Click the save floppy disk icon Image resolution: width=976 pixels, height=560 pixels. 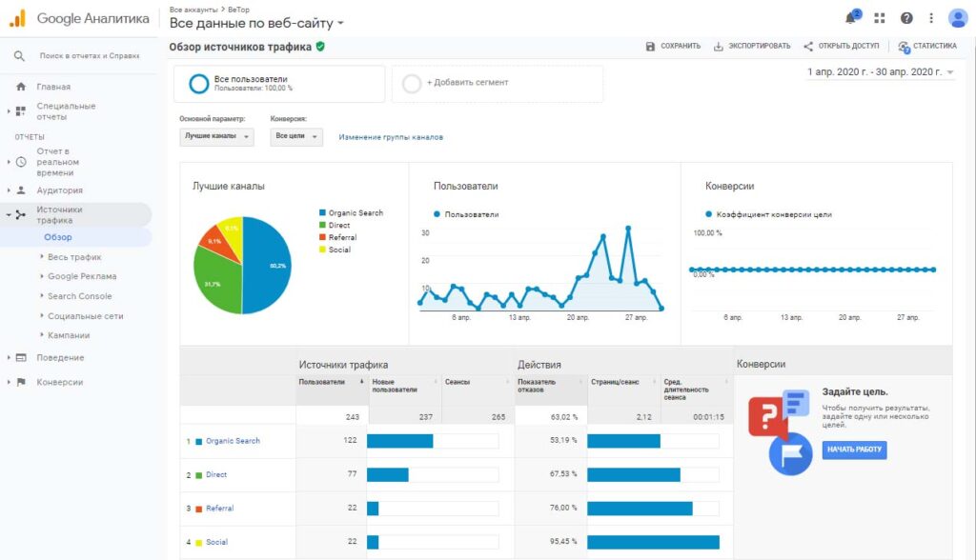coord(650,46)
